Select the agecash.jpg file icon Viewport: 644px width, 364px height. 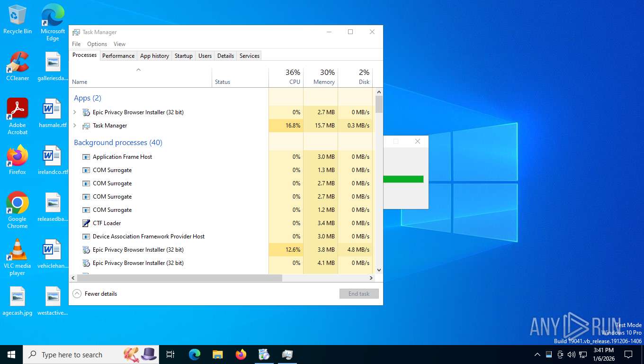click(x=18, y=301)
